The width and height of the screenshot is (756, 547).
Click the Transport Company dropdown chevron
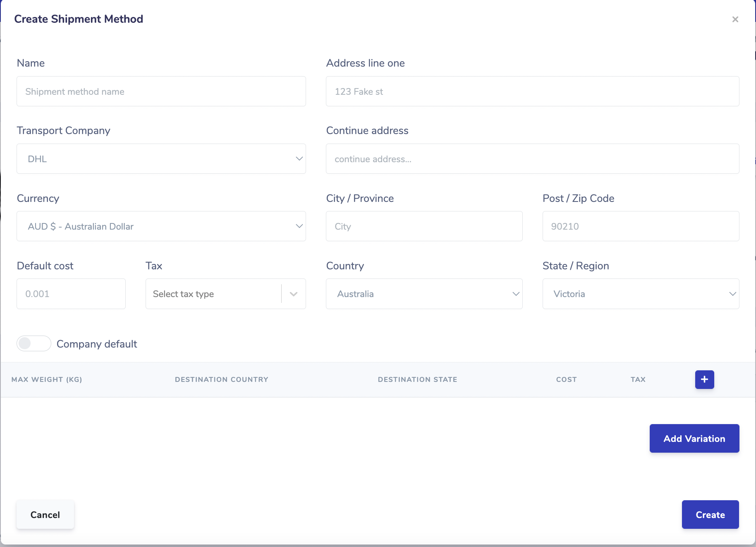[299, 158]
